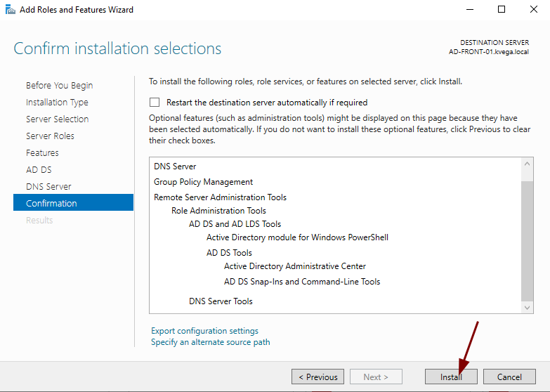
Task: Click Export configuration settings link
Action: [x=204, y=331]
